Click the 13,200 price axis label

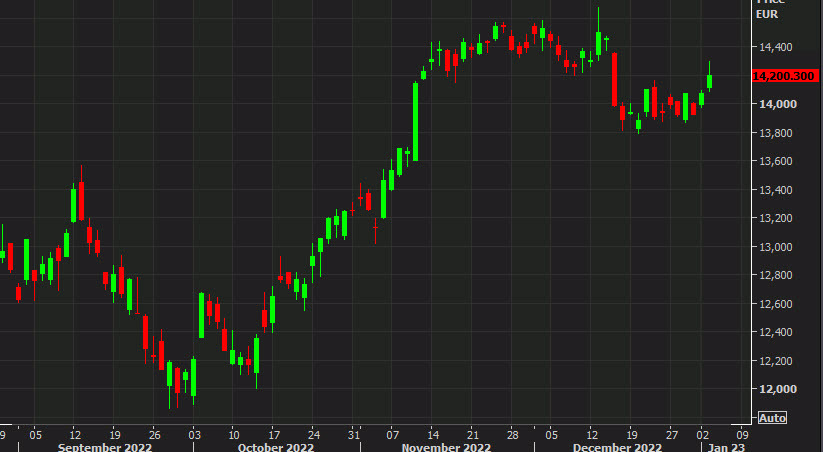click(x=775, y=218)
